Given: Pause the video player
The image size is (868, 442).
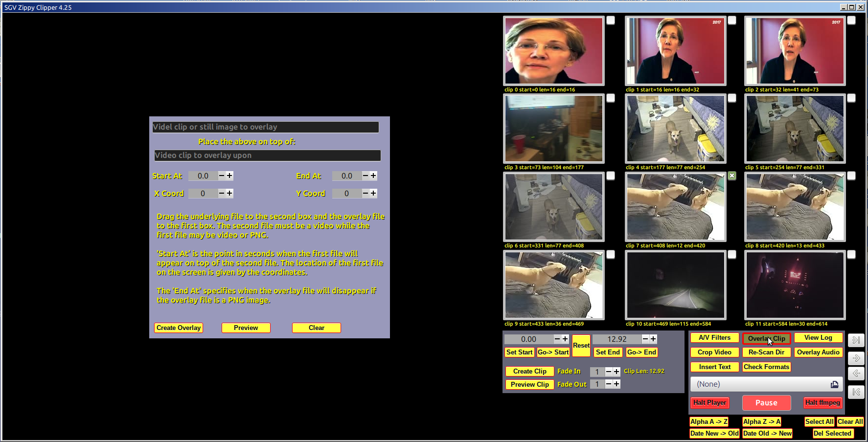Looking at the screenshot, I should (766, 403).
